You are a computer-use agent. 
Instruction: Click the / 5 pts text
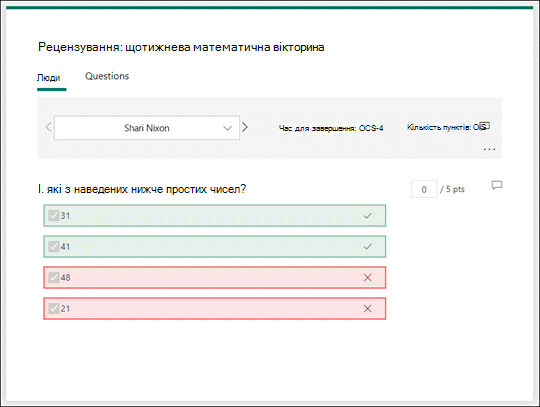pyautogui.click(x=453, y=189)
